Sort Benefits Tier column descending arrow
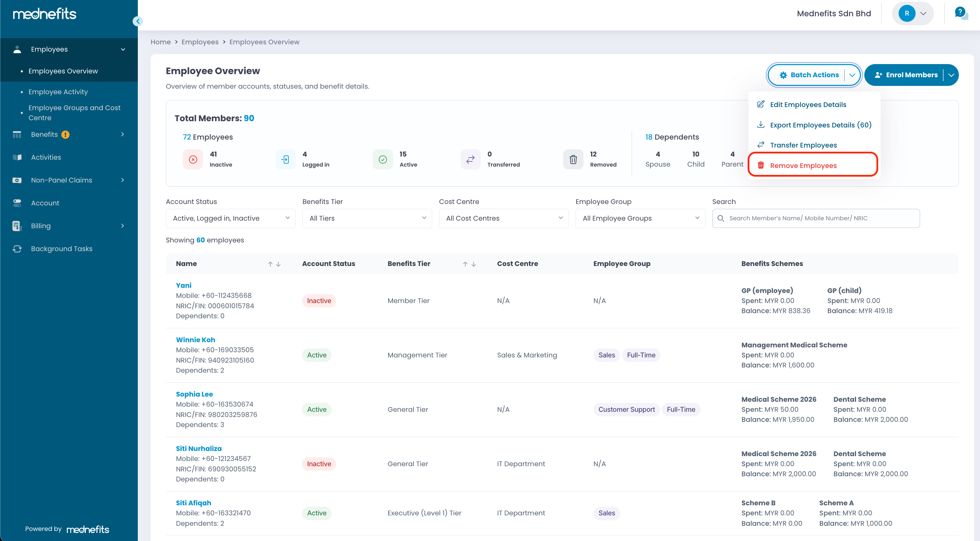This screenshot has height=541, width=980. point(474,264)
